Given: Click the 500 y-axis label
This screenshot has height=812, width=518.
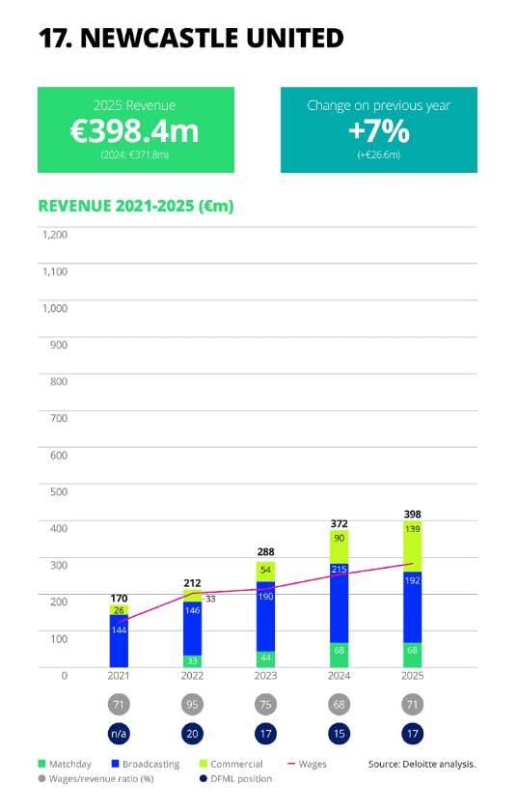Looking at the screenshot, I should [x=59, y=491].
